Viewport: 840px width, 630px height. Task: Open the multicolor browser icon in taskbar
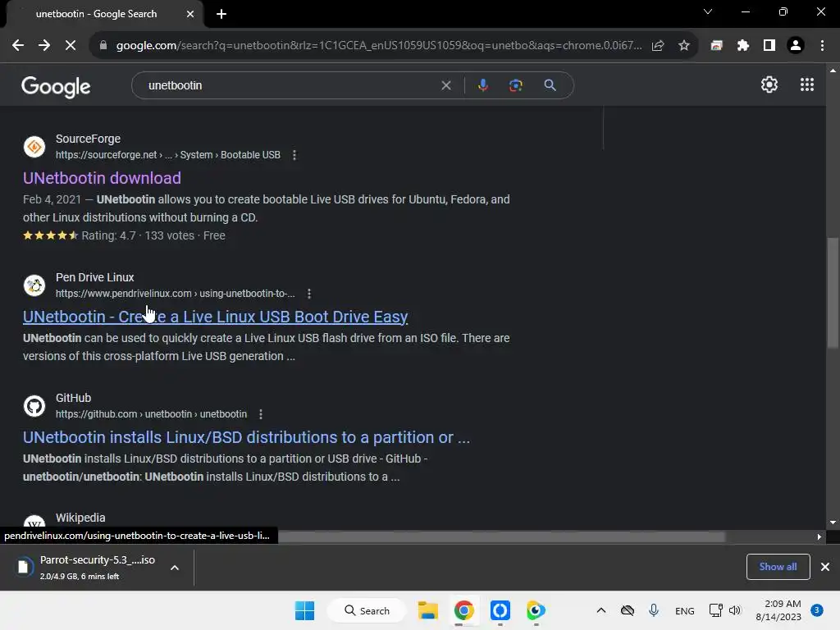pyautogui.click(x=536, y=610)
